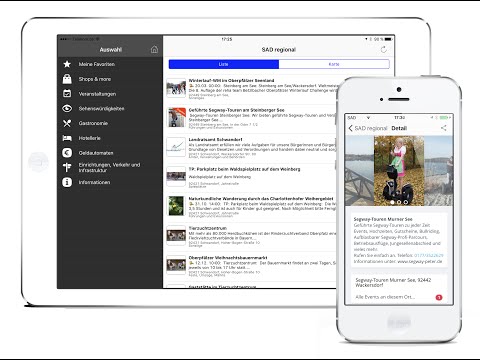Open the Landratsamt Schwandorf entry title

215,140
